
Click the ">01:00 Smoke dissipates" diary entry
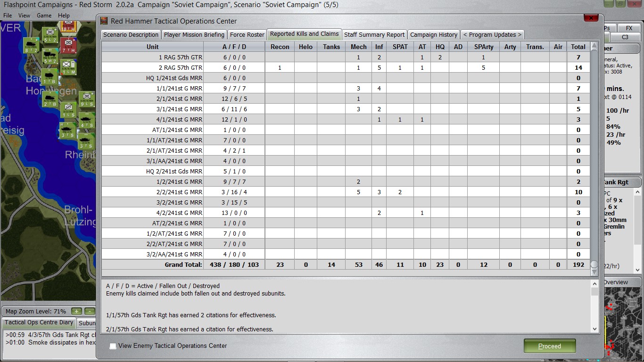tap(51, 343)
